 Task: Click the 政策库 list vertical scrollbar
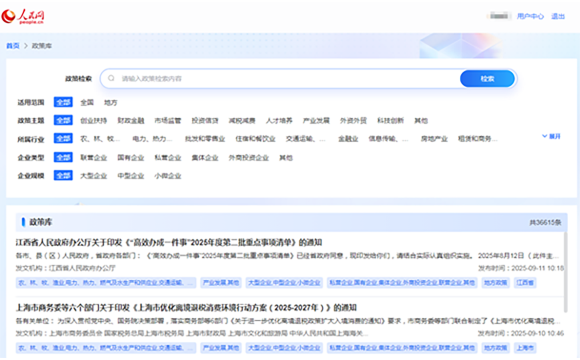tap(565, 272)
